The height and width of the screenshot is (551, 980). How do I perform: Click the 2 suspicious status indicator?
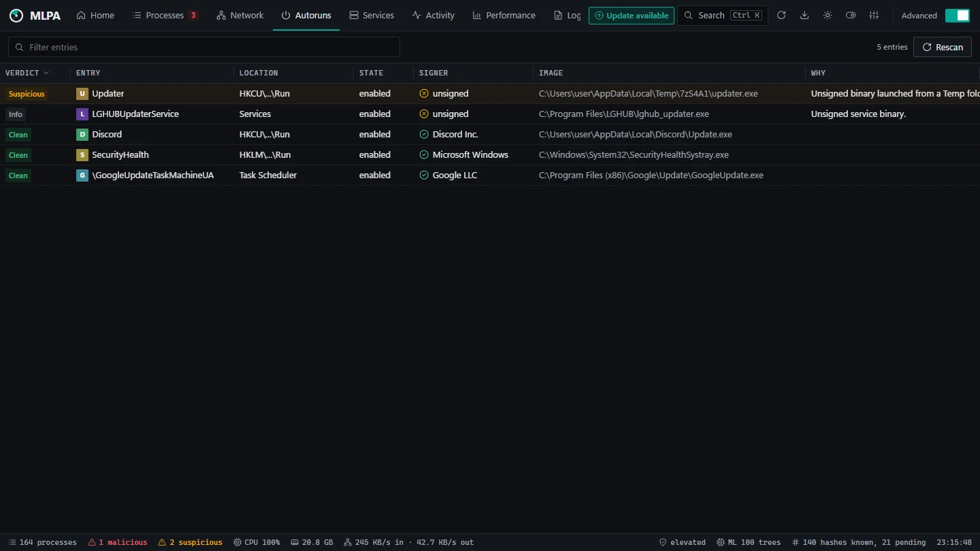191,543
